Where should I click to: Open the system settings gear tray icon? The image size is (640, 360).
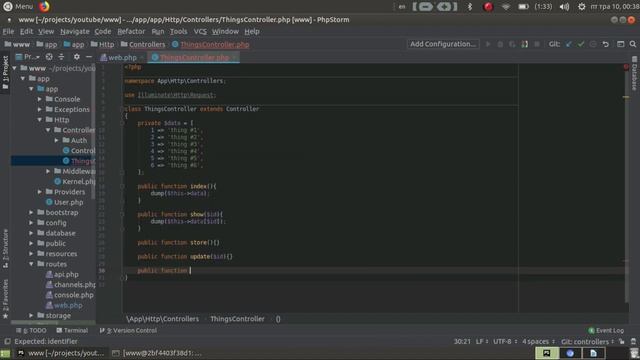tap(582, 7)
